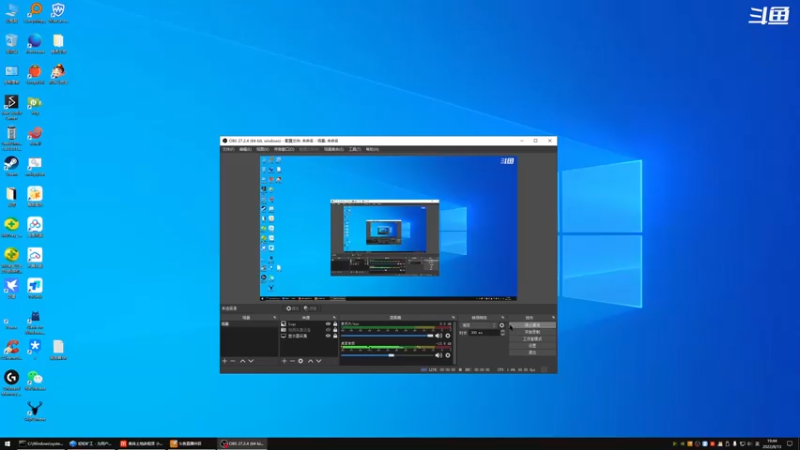Open the Mic/Aux gear settings in the mixer
Image resolution: width=800 pixels, height=450 pixels.
[448, 336]
